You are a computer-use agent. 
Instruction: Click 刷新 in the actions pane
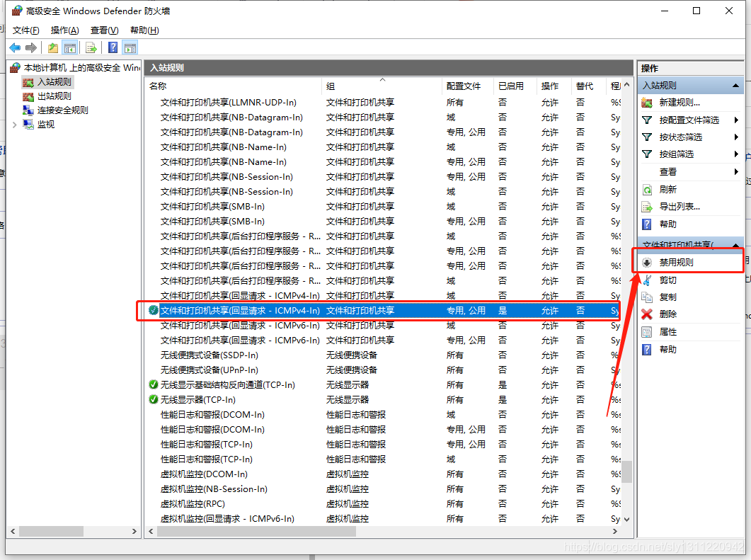[x=668, y=190]
